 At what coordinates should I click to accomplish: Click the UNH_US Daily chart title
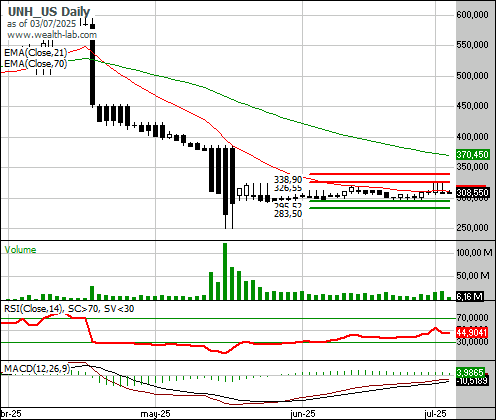[49, 12]
